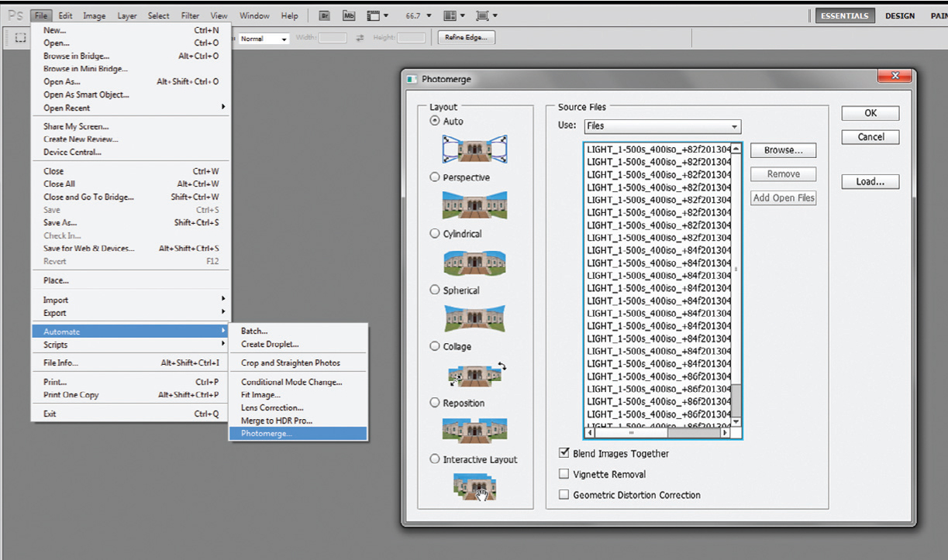This screenshot has height=560, width=948.
Task: Open the Normal style dropdown in options bar
Action: (x=264, y=38)
